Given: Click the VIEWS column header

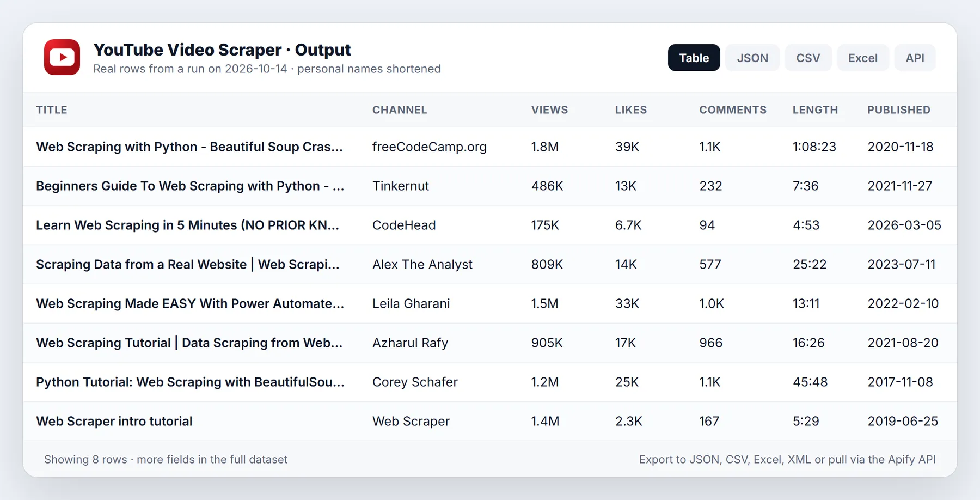Looking at the screenshot, I should click(549, 110).
